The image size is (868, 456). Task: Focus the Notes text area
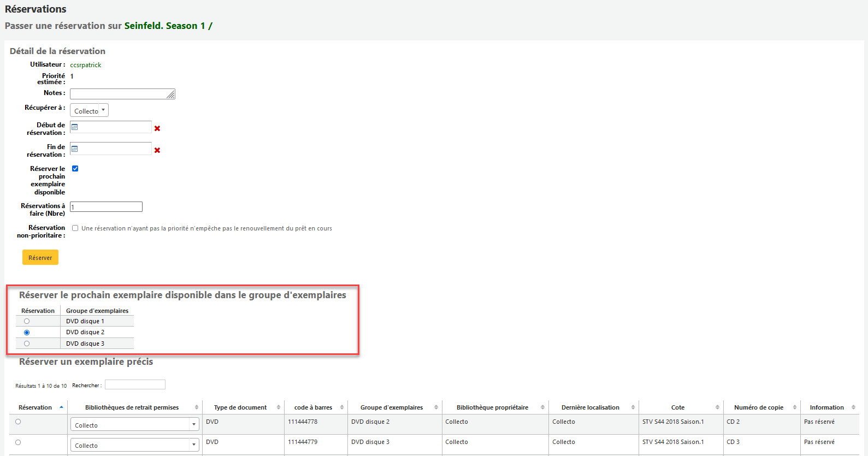(122, 94)
